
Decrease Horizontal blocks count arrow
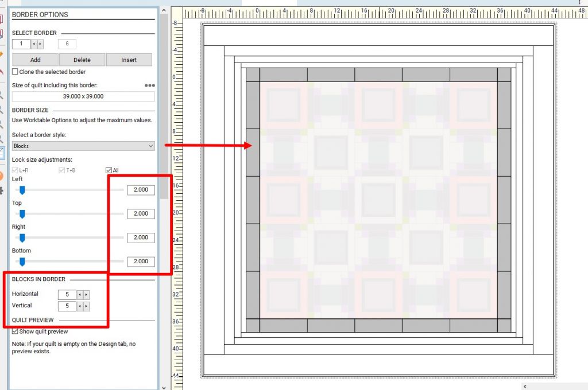click(x=80, y=295)
